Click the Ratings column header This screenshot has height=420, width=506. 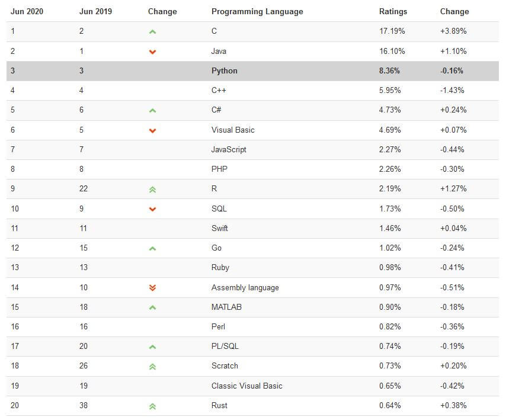click(x=393, y=12)
